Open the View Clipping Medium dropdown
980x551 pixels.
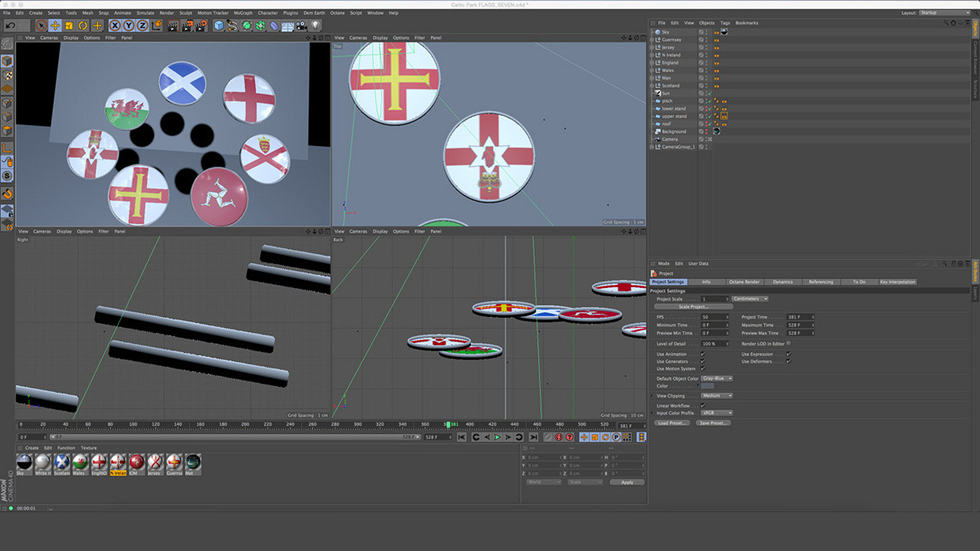[717, 396]
